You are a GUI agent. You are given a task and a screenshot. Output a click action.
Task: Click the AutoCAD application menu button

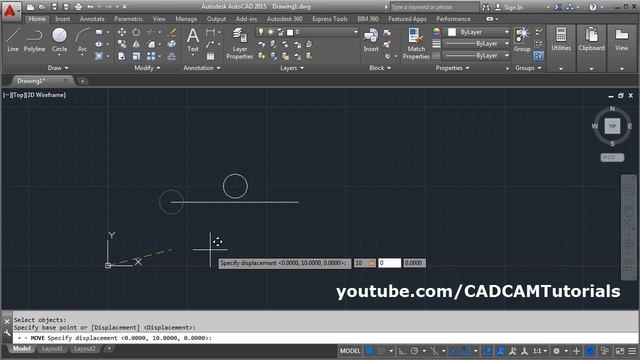click(10, 10)
